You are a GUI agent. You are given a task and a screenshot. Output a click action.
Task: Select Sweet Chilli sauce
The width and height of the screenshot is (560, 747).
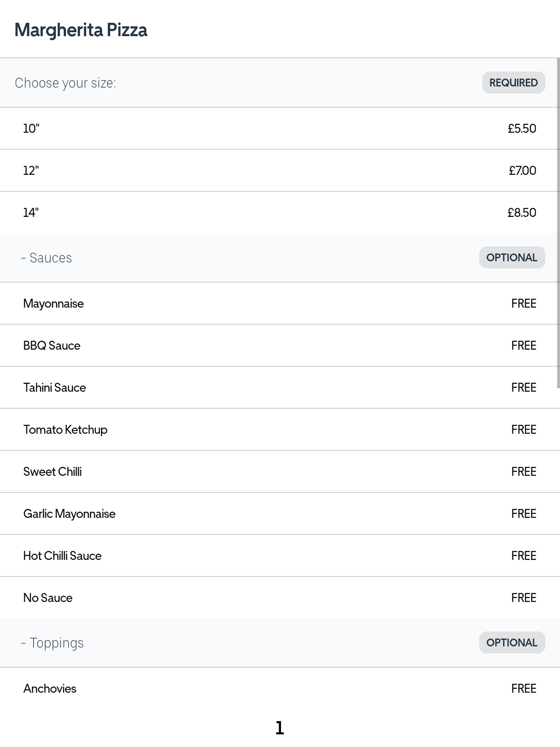pyautogui.click(x=280, y=471)
